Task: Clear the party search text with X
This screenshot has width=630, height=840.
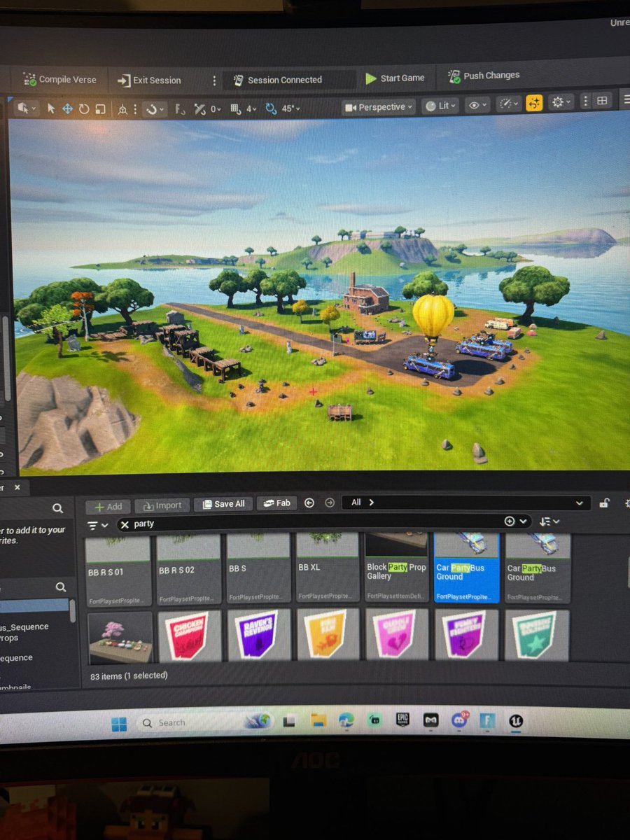Action: 125,524
